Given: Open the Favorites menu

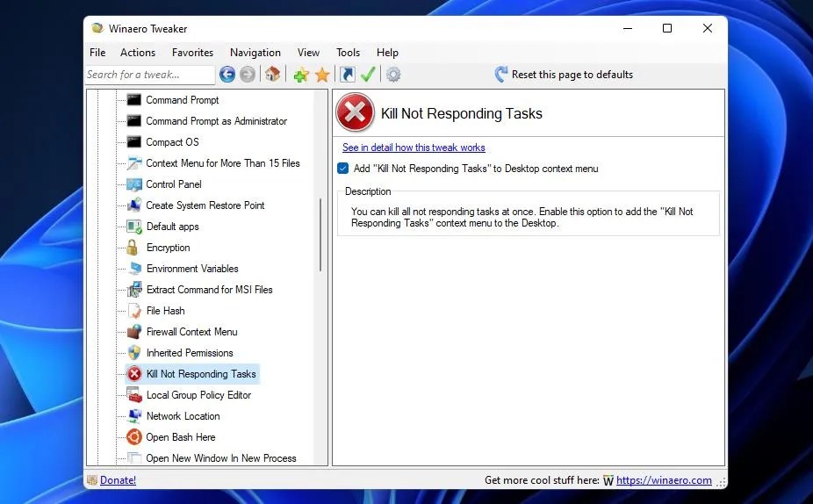Looking at the screenshot, I should click(192, 53).
